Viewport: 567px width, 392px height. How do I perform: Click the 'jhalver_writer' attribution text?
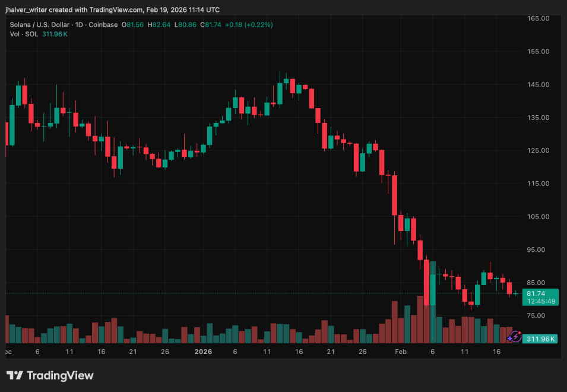click(x=25, y=10)
